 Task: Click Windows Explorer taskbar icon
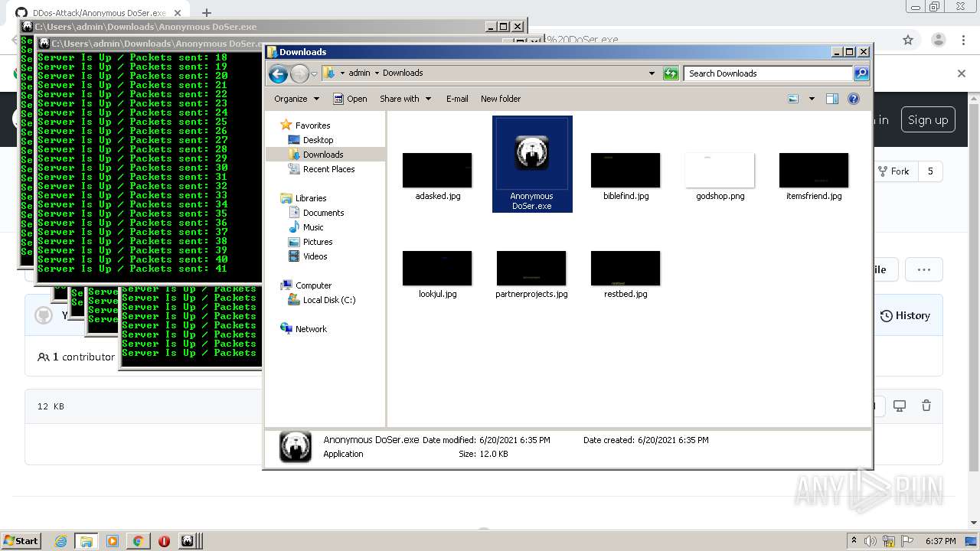[87, 541]
